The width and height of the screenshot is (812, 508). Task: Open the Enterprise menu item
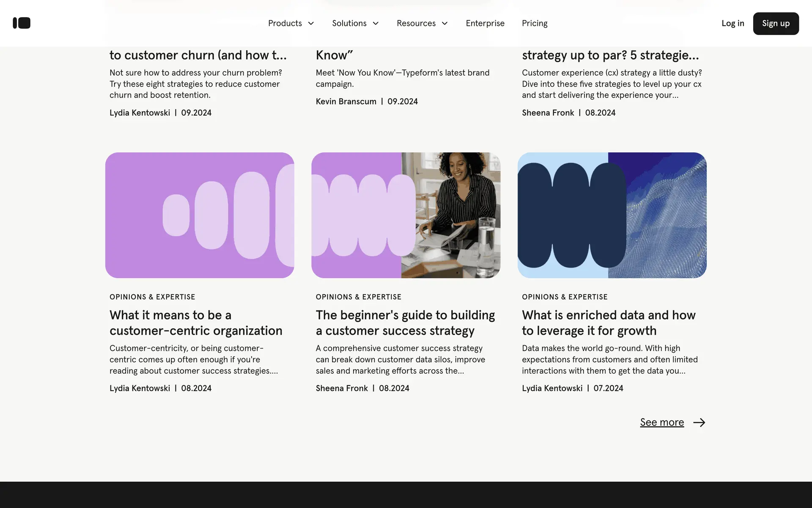(x=485, y=23)
